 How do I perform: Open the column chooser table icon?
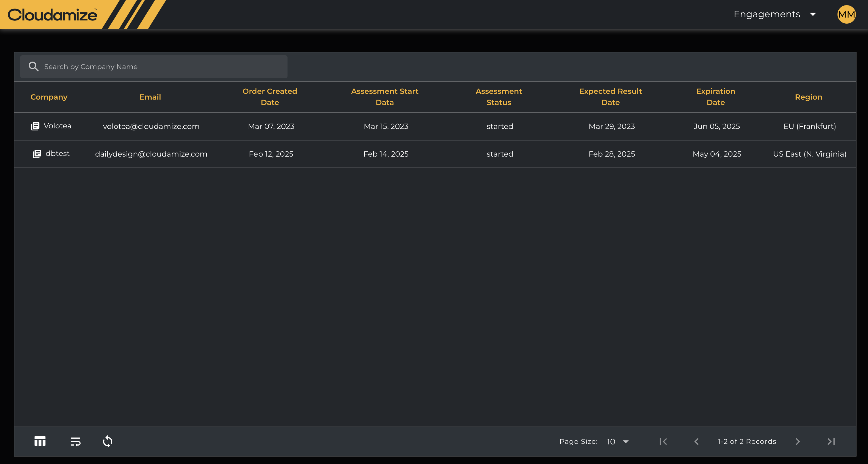tap(40, 442)
